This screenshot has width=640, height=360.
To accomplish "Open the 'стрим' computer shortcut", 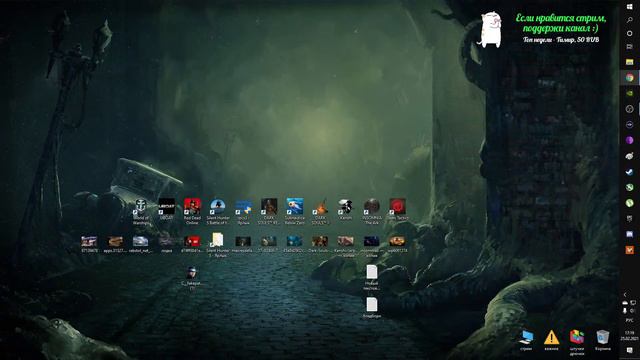I will (526, 340).
